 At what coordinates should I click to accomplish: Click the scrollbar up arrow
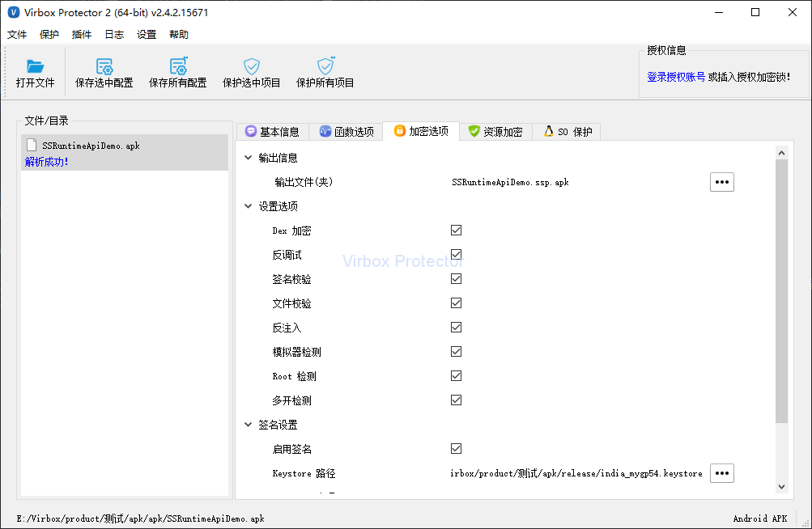(781, 153)
